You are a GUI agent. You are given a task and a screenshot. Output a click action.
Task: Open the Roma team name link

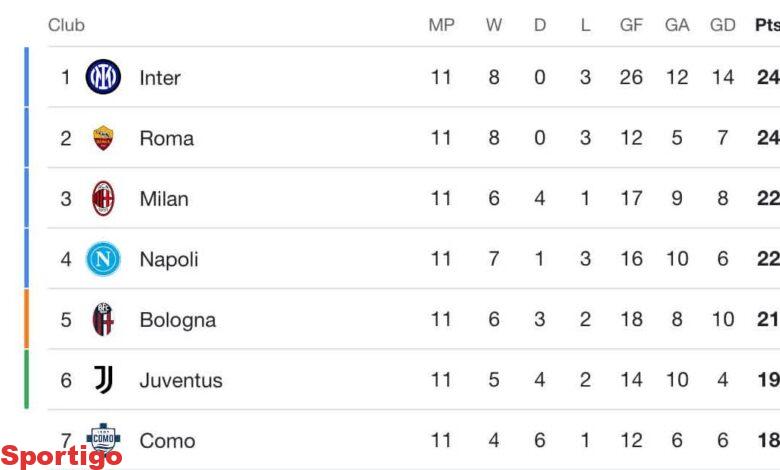tap(166, 139)
